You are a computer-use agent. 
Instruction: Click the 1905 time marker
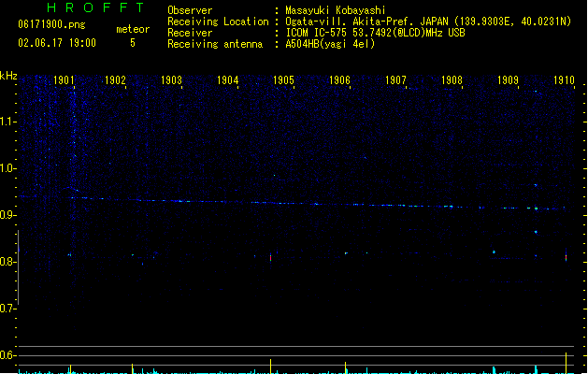click(x=283, y=80)
